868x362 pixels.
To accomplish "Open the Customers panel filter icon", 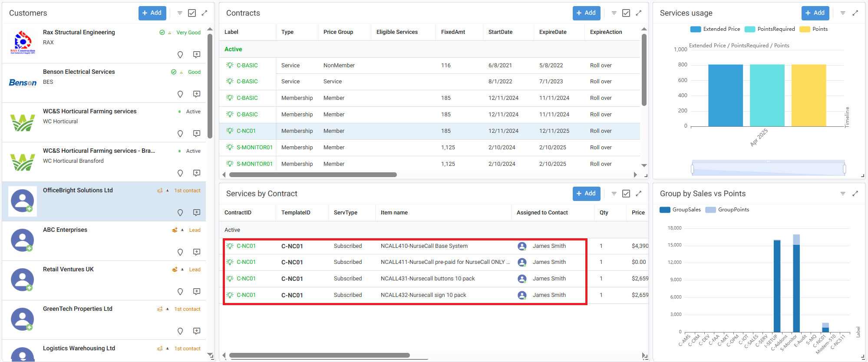I will [x=180, y=13].
